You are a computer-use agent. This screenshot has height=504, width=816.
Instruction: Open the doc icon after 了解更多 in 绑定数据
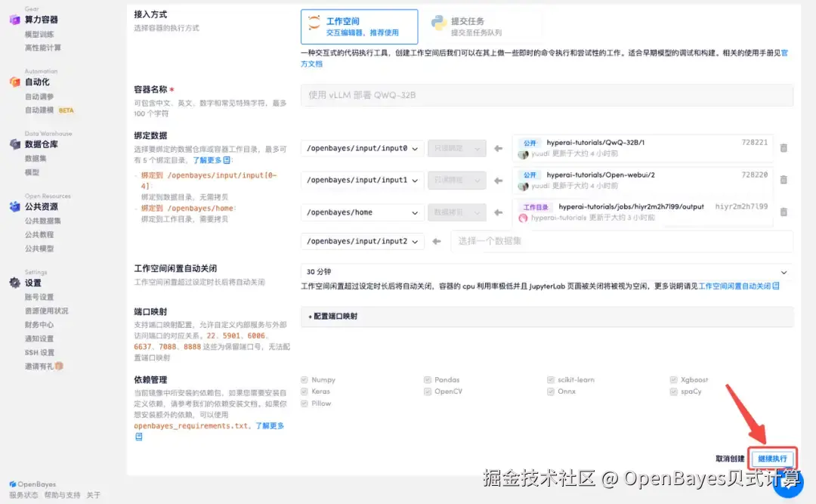point(227,160)
